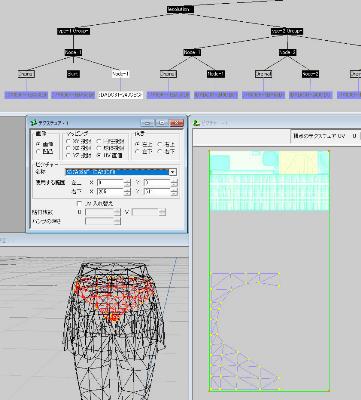Select the right Level-2 Group node
361x400 pixels.
point(287,31)
